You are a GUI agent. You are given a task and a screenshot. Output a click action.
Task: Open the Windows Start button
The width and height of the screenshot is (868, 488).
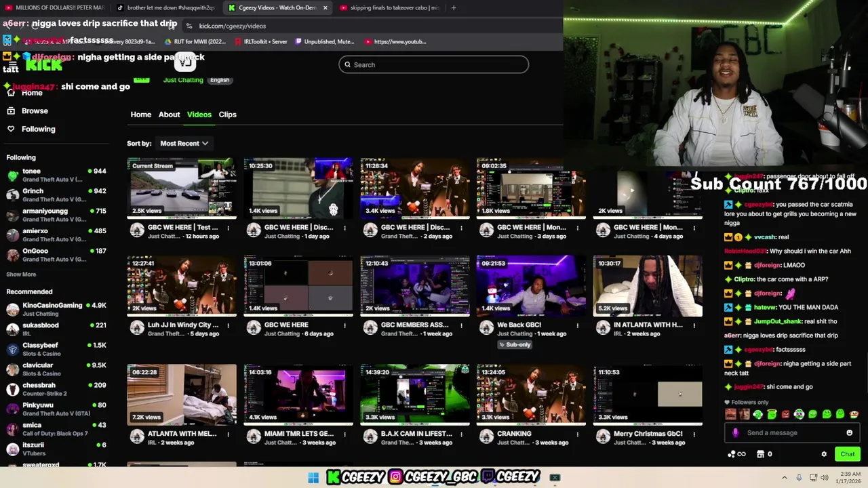(x=313, y=478)
